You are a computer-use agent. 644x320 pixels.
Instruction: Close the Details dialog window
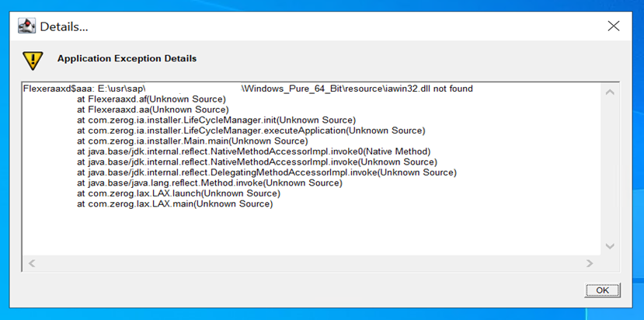613,26
